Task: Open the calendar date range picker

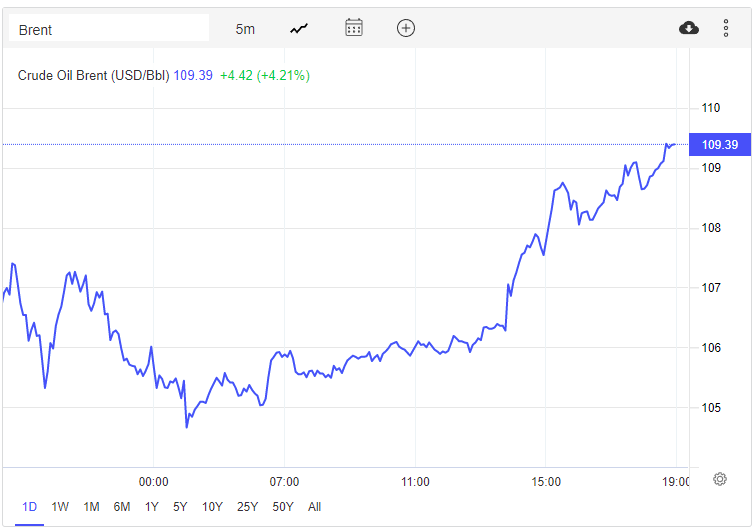Action: click(x=354, y=28)
